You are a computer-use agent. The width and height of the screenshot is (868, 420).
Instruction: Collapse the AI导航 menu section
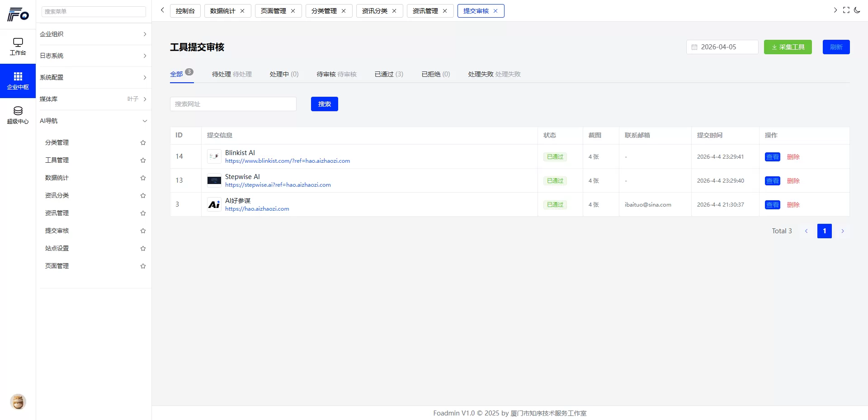pyautogui.click(x=145, y=121)
